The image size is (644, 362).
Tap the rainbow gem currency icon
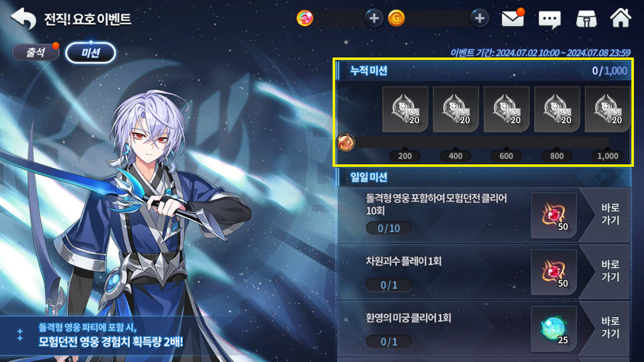click(x=305, y=18)
